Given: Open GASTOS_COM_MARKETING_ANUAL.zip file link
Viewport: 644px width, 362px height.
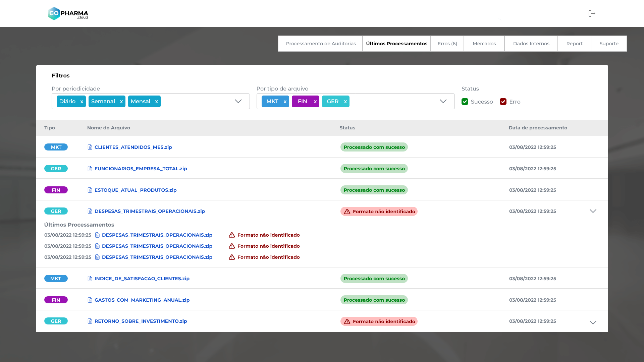Looking at the screenshot, I should coord(142,300).
